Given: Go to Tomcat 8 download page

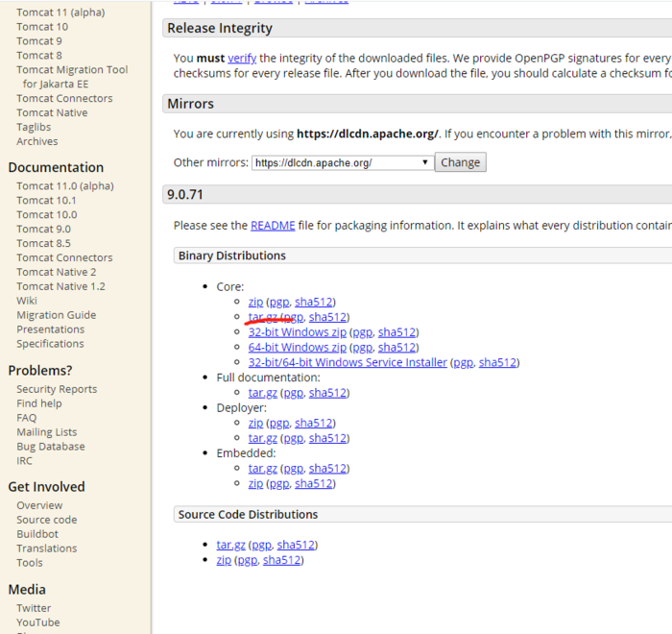Looking at the screenshot, I should (39, 56).
